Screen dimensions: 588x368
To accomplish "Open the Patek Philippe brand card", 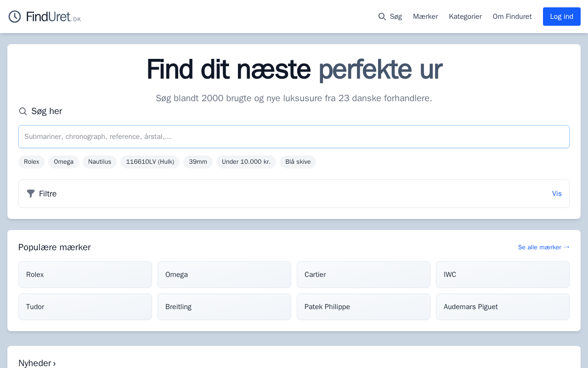I will [x=363, y=307].
